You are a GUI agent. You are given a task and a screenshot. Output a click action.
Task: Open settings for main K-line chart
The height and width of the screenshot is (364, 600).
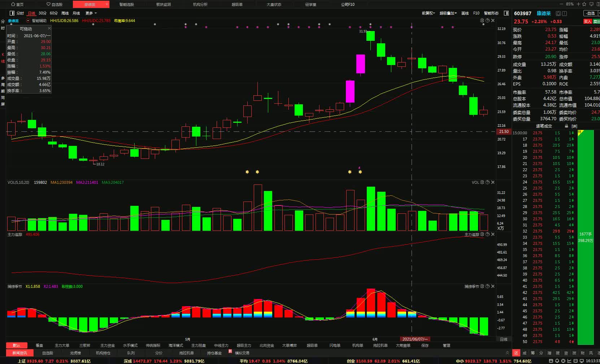pos(482,21)
